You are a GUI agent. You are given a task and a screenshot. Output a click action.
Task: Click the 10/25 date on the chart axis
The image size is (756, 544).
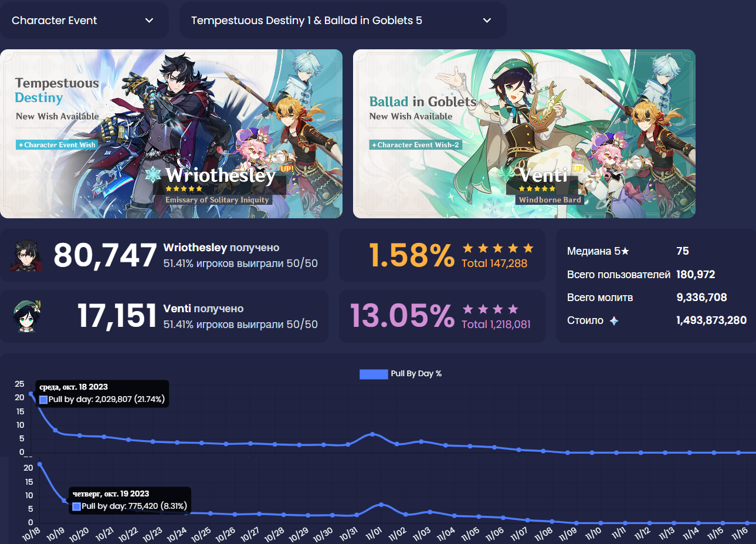tap(201, 533)
